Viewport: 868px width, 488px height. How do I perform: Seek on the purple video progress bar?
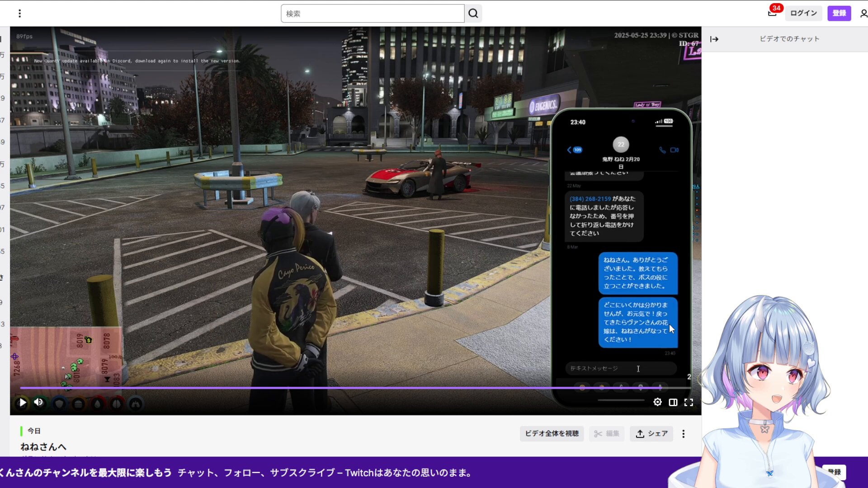[356, 388]
